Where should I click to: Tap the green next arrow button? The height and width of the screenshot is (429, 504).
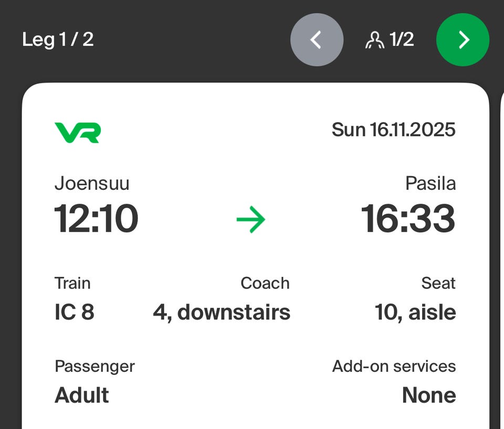(x=463, y=40)
